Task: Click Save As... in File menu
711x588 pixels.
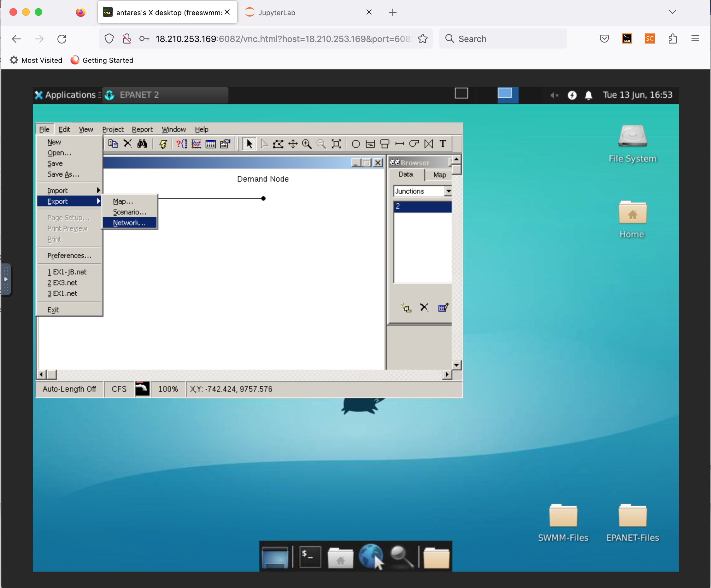Action: (69, 174)
